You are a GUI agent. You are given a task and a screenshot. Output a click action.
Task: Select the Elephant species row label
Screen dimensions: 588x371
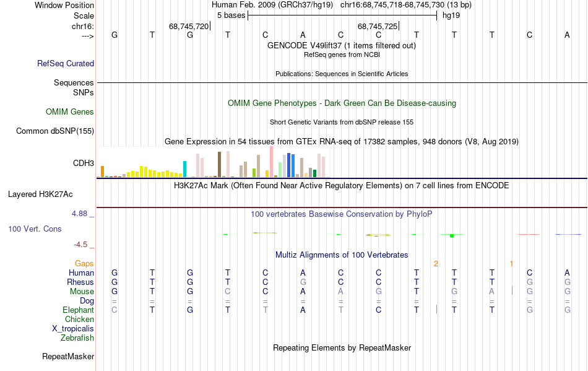[x=78, y=310]
